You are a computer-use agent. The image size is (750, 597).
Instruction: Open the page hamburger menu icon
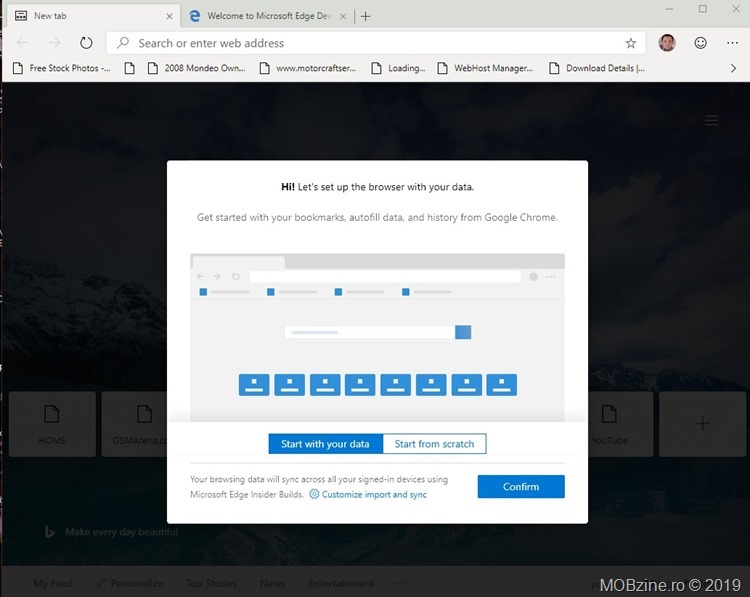(x=711, y=120)
